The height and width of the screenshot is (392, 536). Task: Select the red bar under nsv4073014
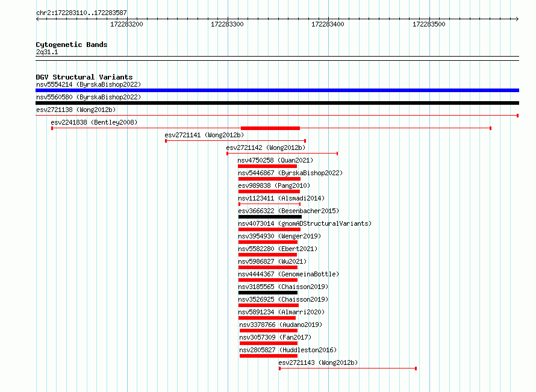tap(269, 229)
